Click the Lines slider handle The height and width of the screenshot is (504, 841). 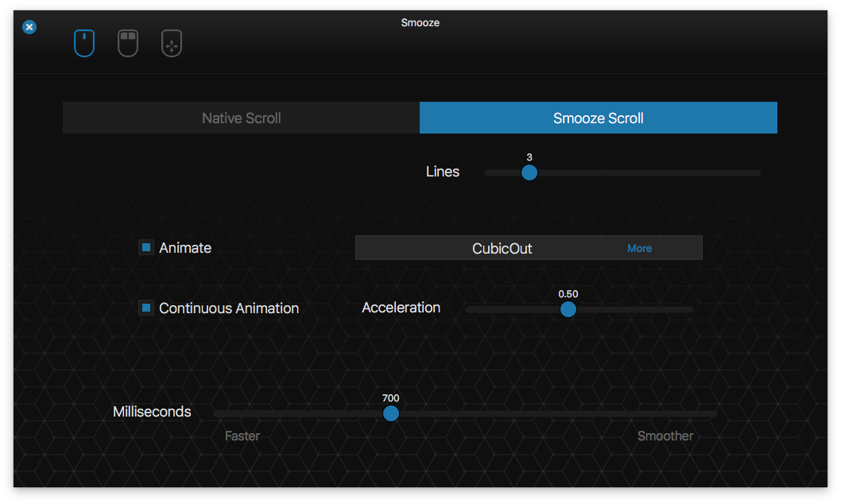[529, 173]
